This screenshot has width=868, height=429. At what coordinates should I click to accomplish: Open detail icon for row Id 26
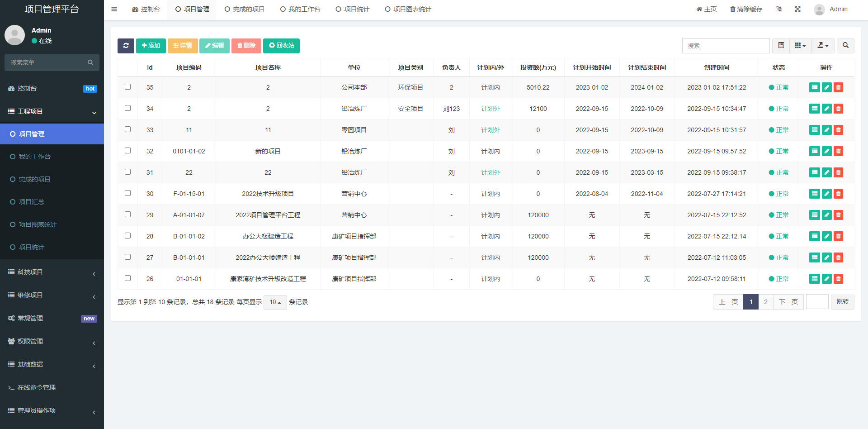tap(814, 279)
